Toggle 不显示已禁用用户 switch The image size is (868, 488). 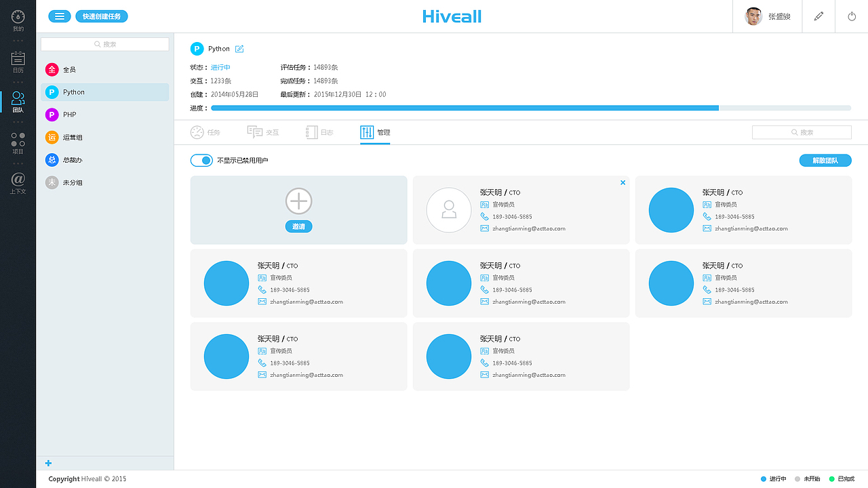(x=201, y=161)
